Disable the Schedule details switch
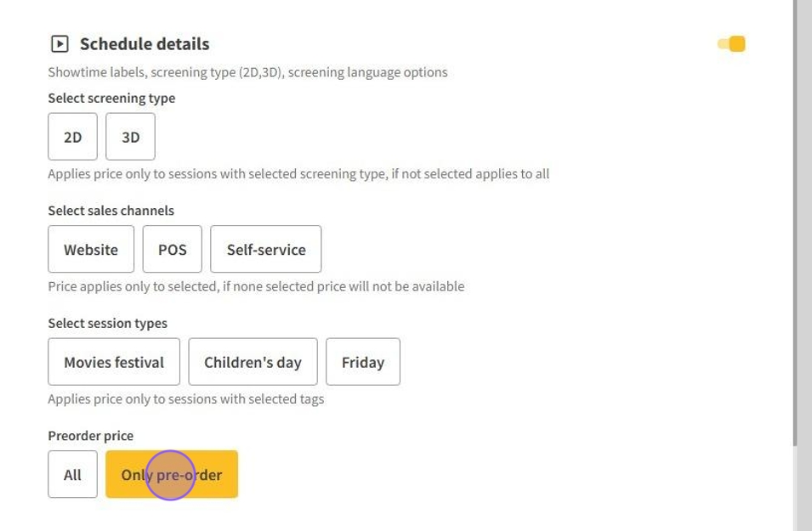812x531 pixels. [731, 44]
